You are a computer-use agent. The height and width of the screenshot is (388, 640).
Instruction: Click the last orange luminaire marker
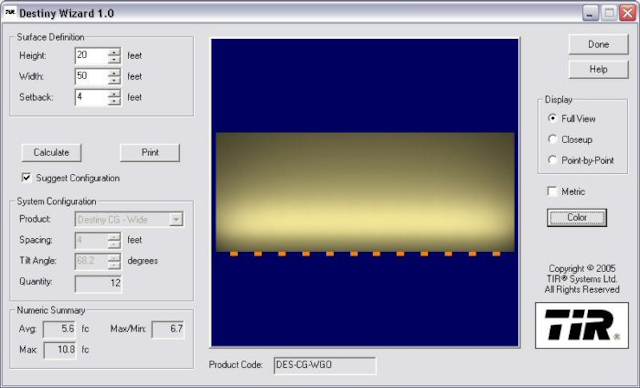pyautogui.click(x=496, y=254)
